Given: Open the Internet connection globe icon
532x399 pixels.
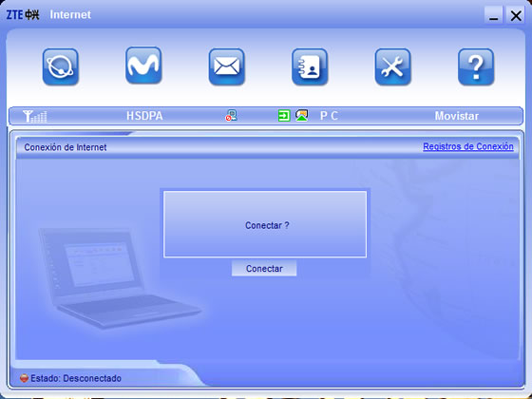Looking at the screenshot, I should (x=61, y=66).
